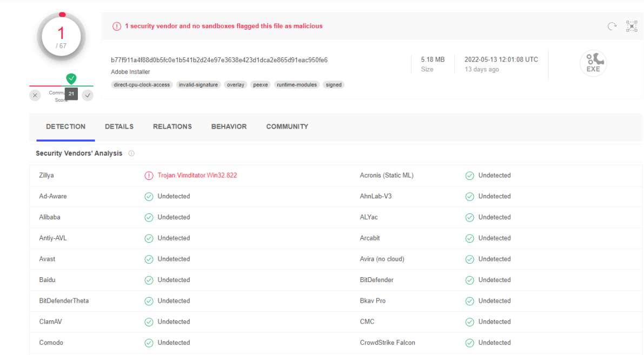Click CrowdStrike Falcon's undetected check icon
Image resolution: width=644 pixels, height=355 pixels.
[469, 343]
